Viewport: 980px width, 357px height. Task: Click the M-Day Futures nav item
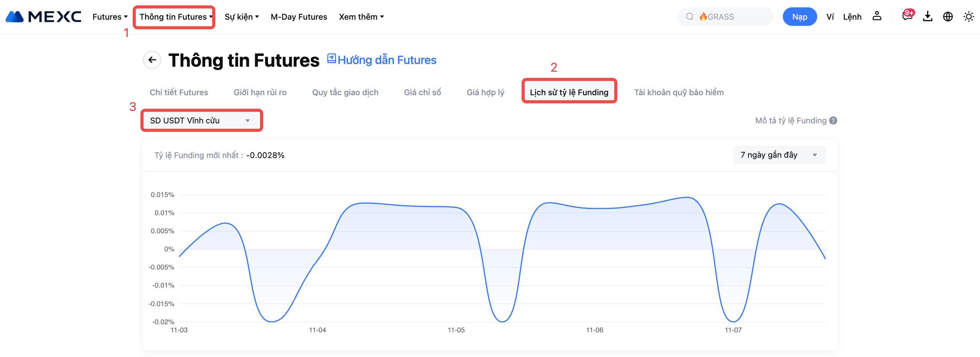(299, 17)
